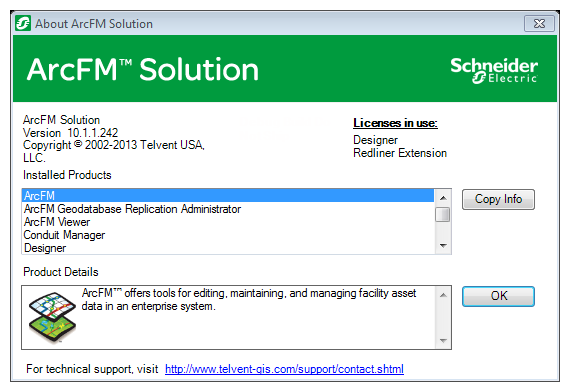Open the telvent-gis support contact link
This screenshot has height=392, width=570.
[284, 369]
